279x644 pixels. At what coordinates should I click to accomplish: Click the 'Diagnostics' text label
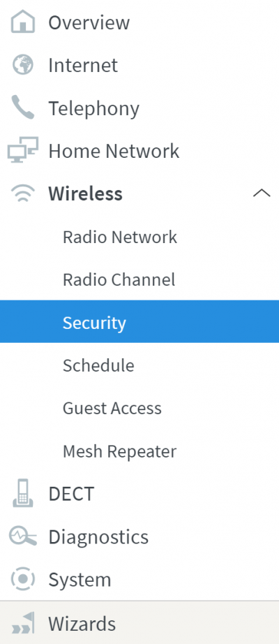[x=98, y=537]
